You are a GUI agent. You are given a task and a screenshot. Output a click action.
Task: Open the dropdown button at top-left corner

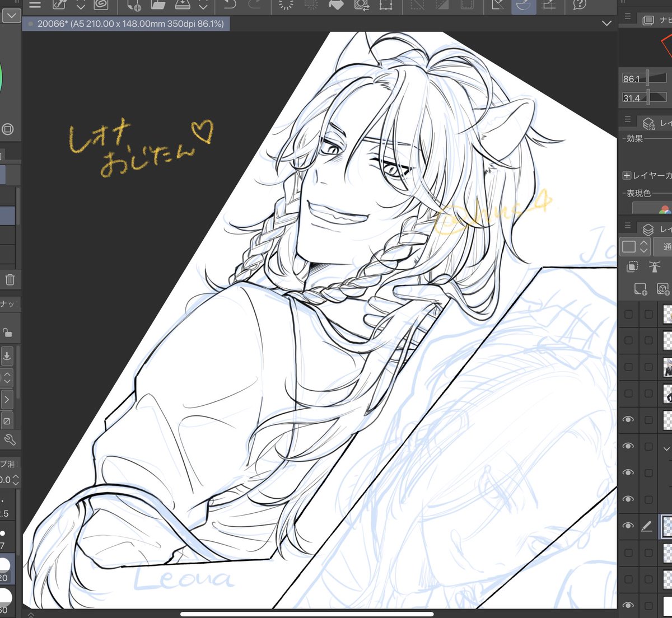click(x=11, y=16)
